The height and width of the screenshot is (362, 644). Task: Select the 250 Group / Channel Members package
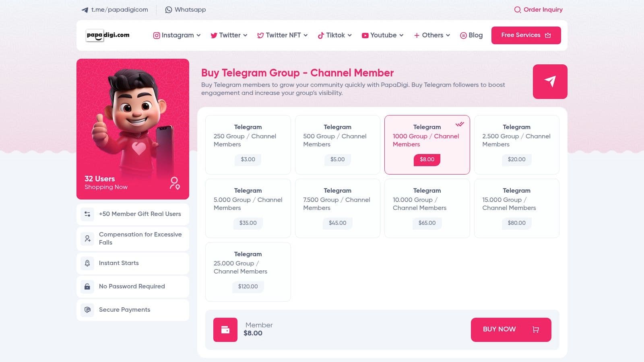coord(248,145)
